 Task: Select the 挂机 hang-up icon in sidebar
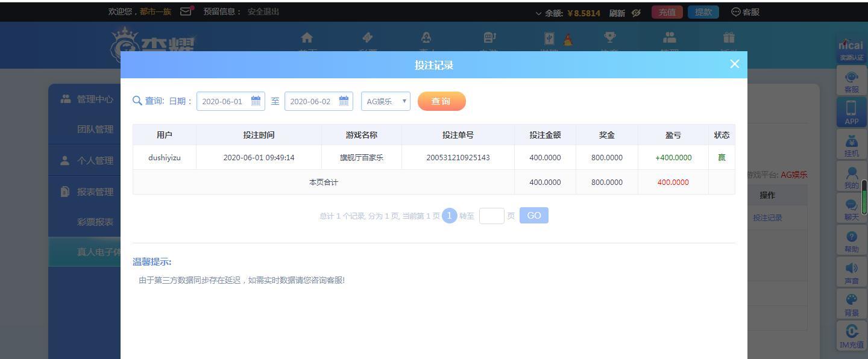coord(851,145)
